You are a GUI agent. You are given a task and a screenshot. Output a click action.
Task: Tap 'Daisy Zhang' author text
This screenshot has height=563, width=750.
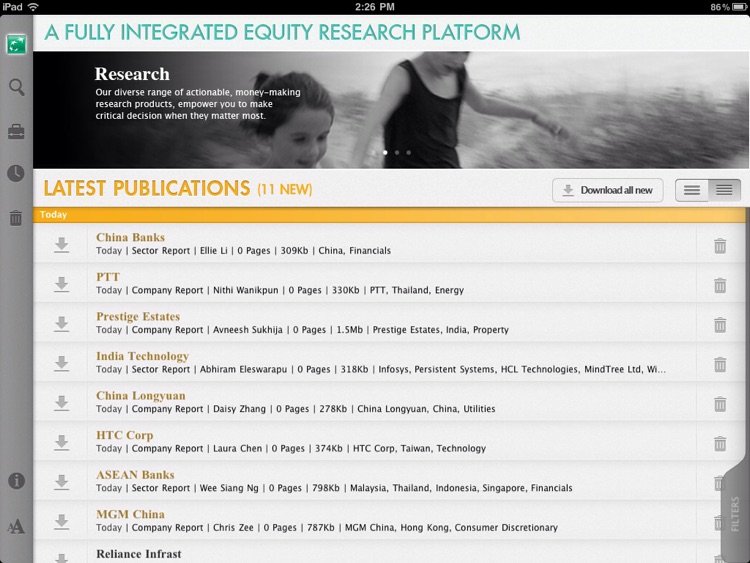tap(239, 409)
